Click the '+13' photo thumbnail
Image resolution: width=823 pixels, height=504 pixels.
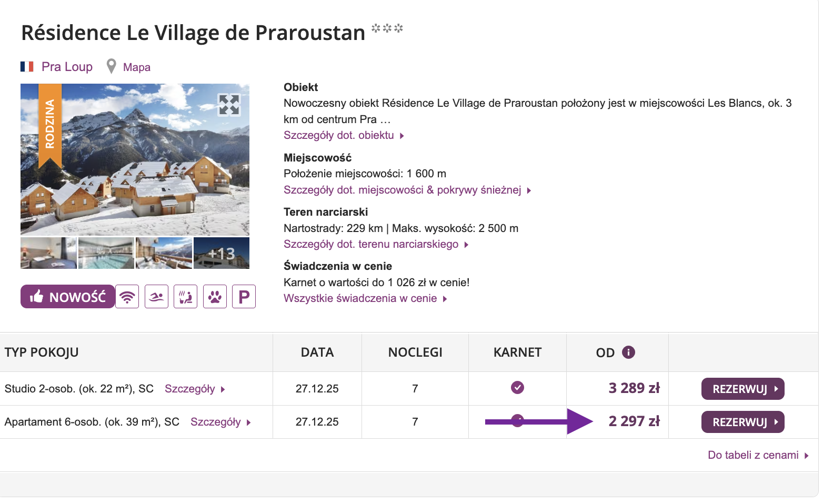coord(221,253)
